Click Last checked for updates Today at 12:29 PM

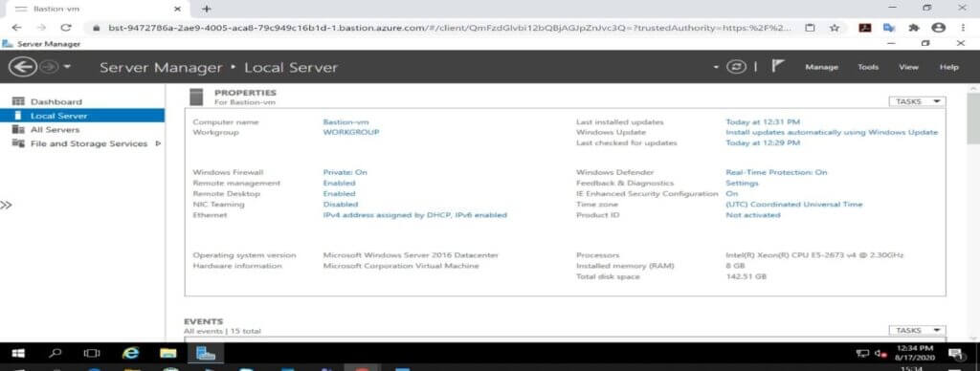(763, 143)
